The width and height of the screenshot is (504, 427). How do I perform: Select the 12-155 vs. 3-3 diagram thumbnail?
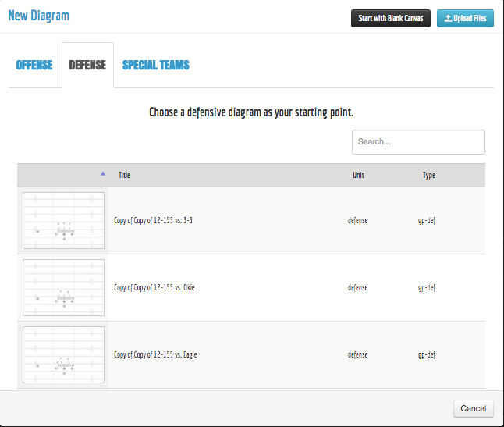tap(63, 221)
